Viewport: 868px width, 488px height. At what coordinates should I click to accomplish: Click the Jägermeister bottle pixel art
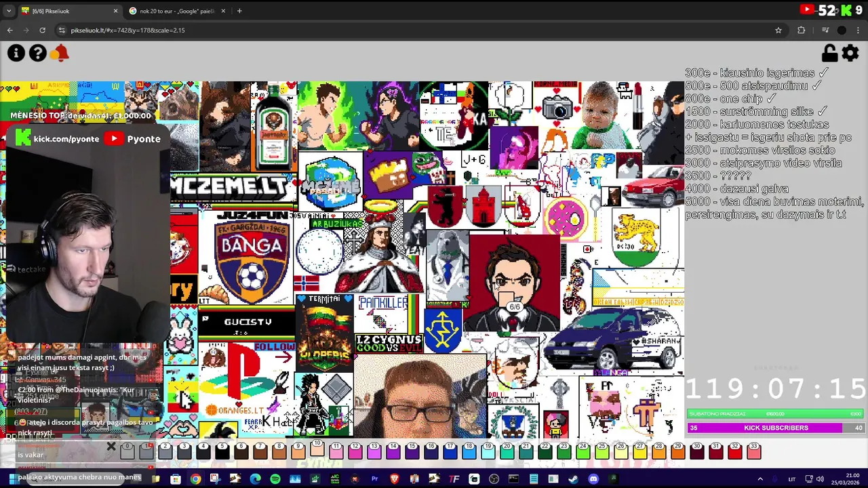click(273, 127)
